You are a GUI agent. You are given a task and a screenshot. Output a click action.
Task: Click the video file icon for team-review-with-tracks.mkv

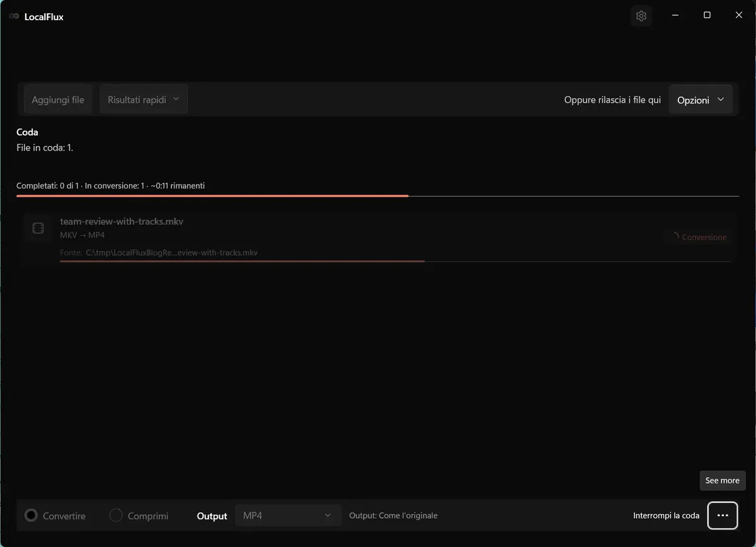(38, 228)
